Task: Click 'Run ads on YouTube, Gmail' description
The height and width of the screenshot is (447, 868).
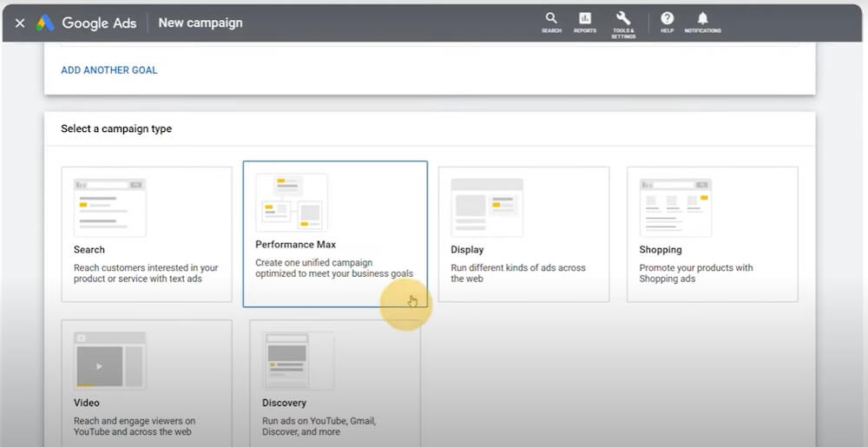Action: point(319,426)
